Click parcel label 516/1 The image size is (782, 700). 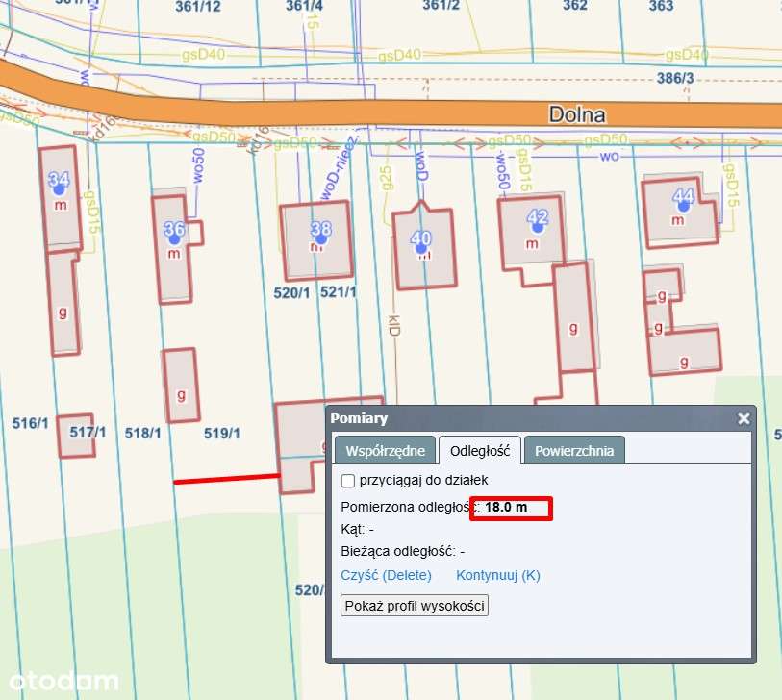click(x=31, y=424)
